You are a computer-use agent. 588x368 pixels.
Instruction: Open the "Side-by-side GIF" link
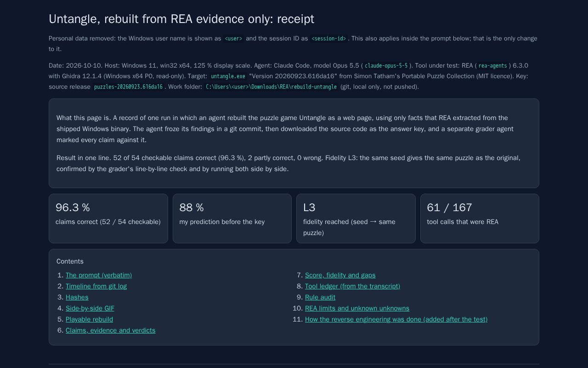tap(90, 308)
